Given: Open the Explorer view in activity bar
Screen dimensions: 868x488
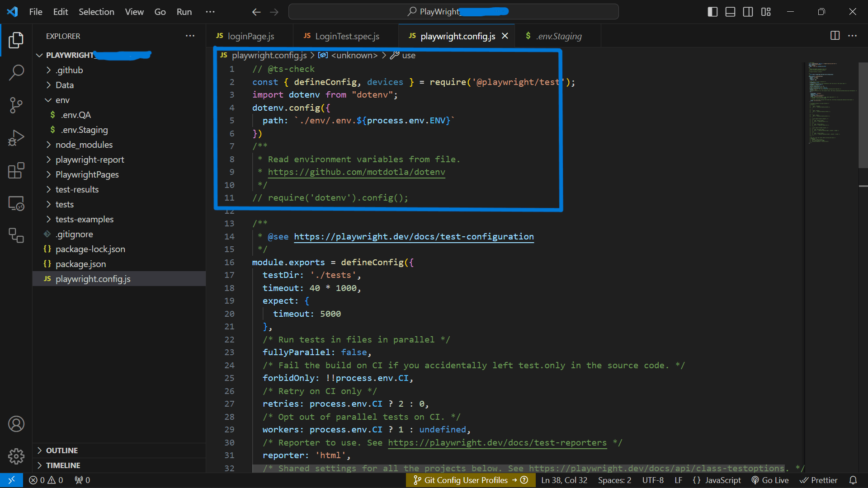Looking at the screenshot, I should point(16,40).
